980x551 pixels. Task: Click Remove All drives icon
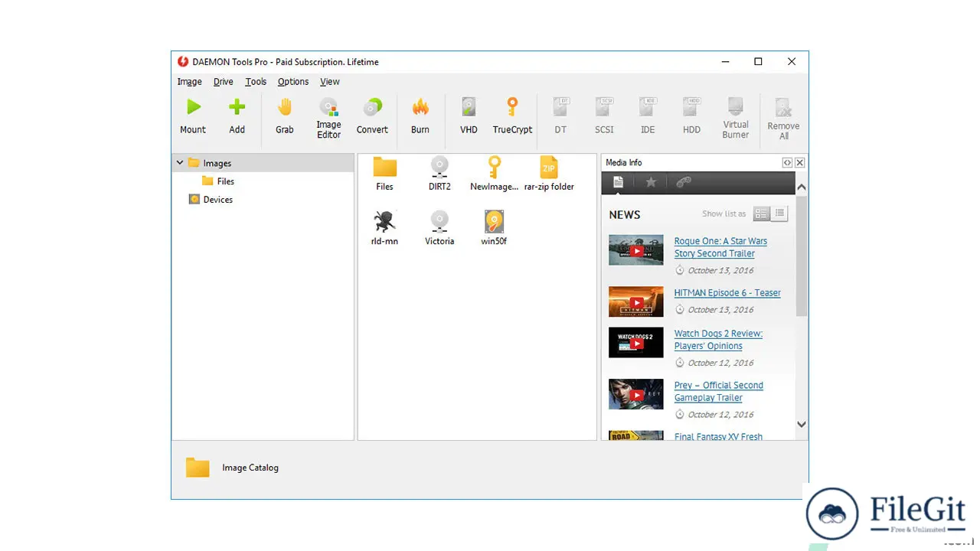tap(783, 108)
